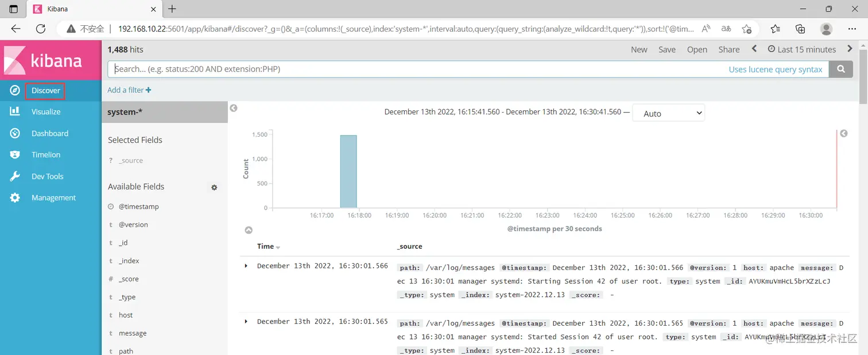868x355 pixels.
Task: Click the page vertical scrollbar
Action: (863, 76)
